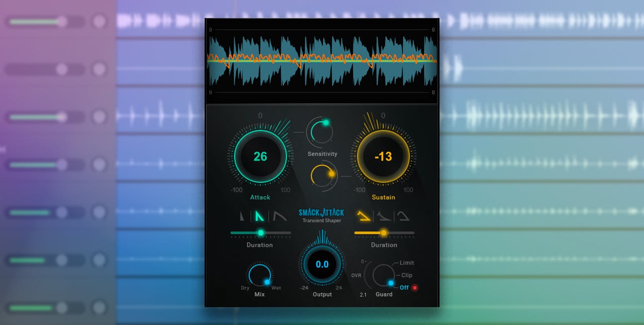Click the Attack knob showing 26
Viewport: 644px width, 325px height.
tap(260, 156)
